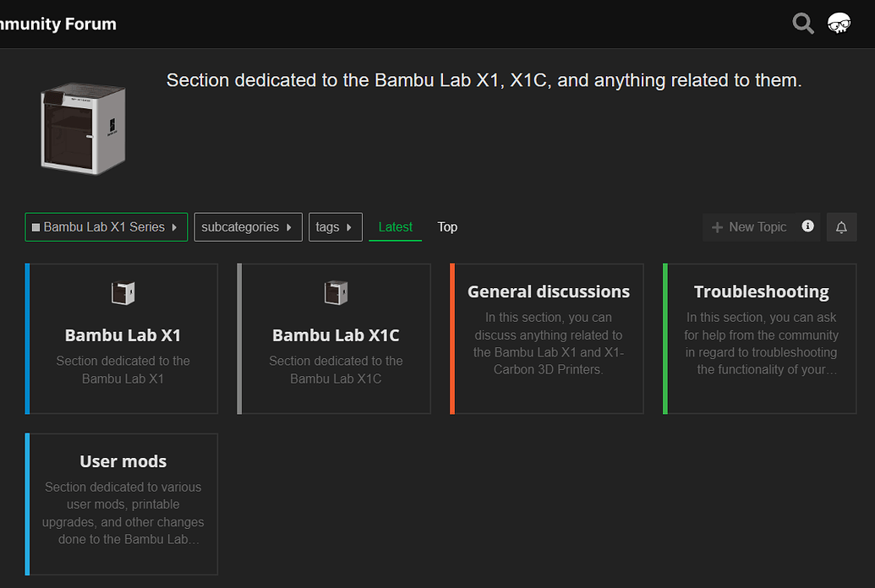This screenshot has width=875, height=588.
Task: Open the subcategories dropdown
Action: pos(249,227)
